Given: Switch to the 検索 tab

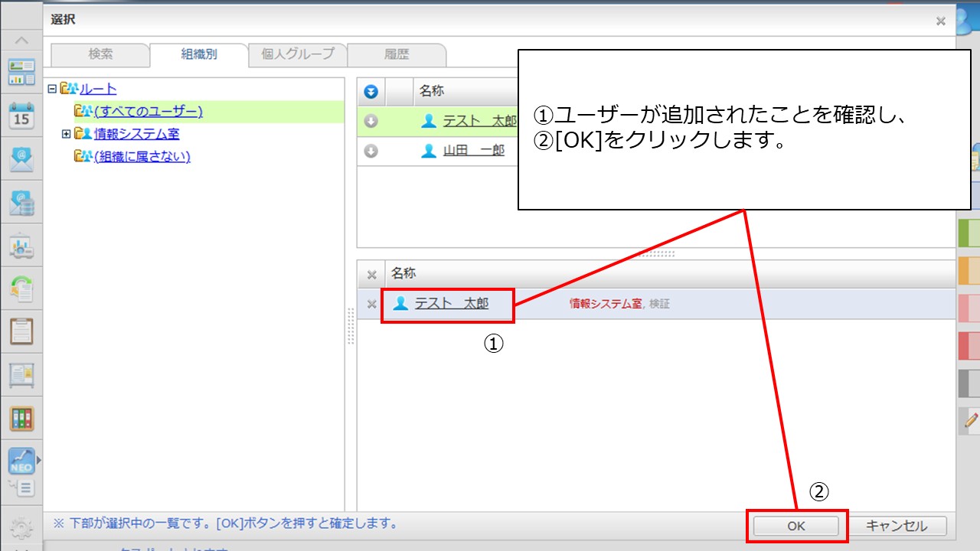Looking at the screenshot, I should pyautogui.click(x=100, y=54).
